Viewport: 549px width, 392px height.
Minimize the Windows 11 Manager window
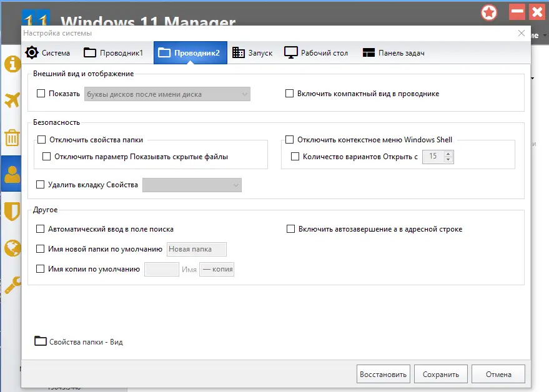[x=517, y=12]
